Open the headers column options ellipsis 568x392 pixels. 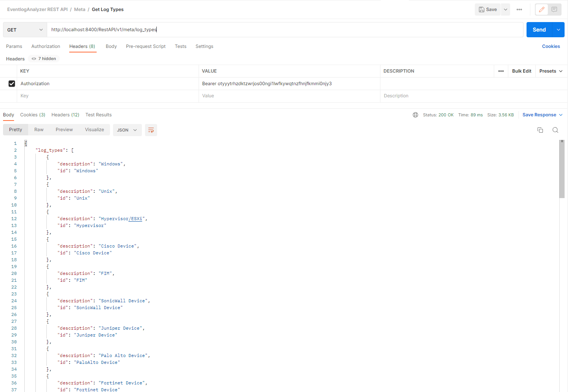tap(501, 71)
